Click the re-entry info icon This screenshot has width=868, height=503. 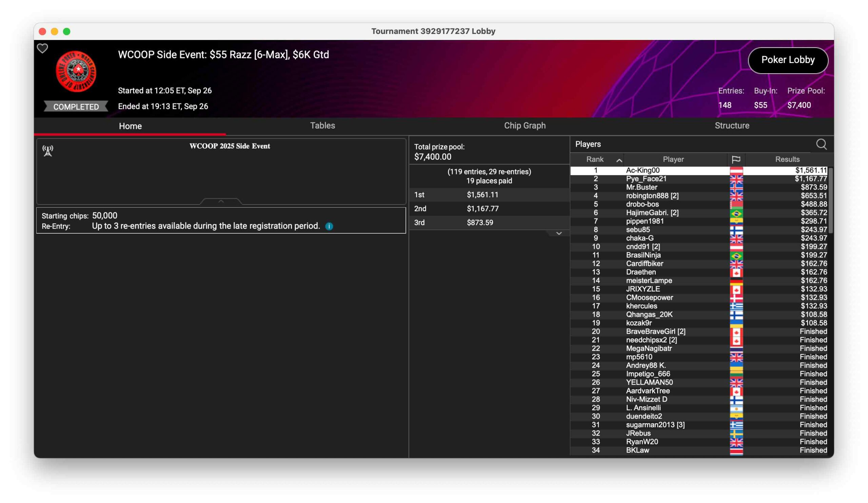(329, 226)
